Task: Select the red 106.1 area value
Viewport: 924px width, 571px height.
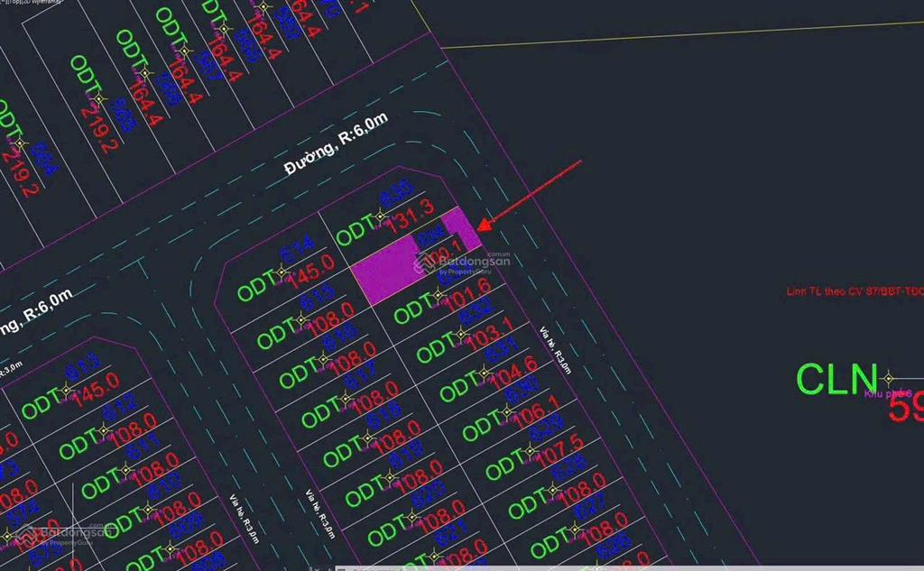Action: pyautogui.click(x=536, y=411)
